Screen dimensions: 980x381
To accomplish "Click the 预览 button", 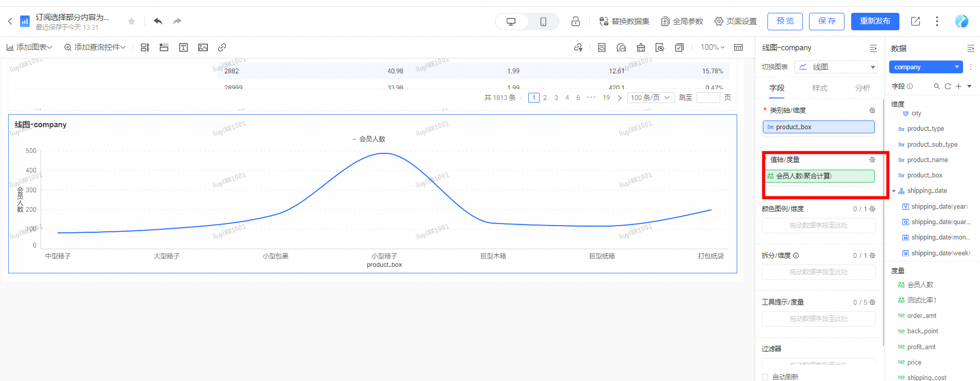I will [x=785, y=21].
